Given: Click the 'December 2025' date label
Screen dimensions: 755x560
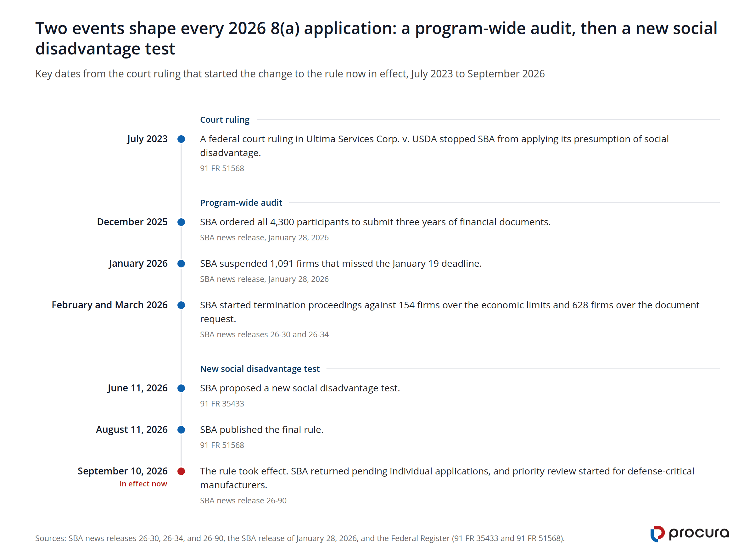Looking at the screenshot, I should [132, 222].
